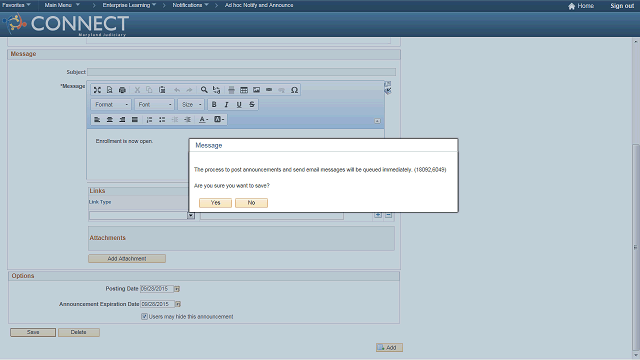Viewport: 640px width, 360px height.
Task: Click the Delete button
Action: pyautogui.click(x=79, y=332)
